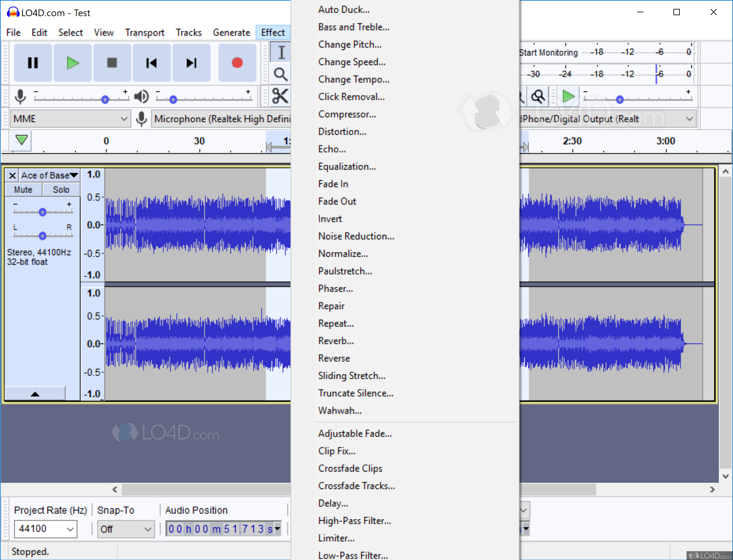
Task: Select Noise Reduction from the Effect menu
Action: [x=356, y=236]
